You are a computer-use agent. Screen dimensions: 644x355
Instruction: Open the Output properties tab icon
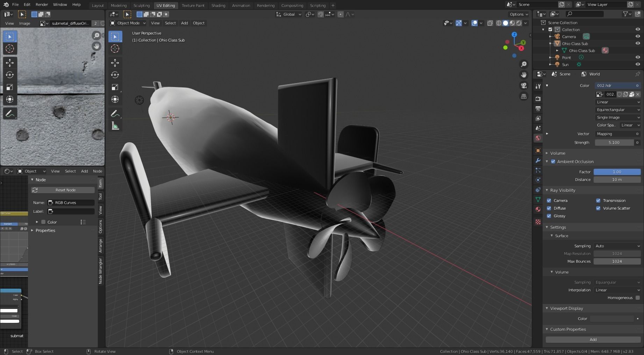(x=538, y=109)
